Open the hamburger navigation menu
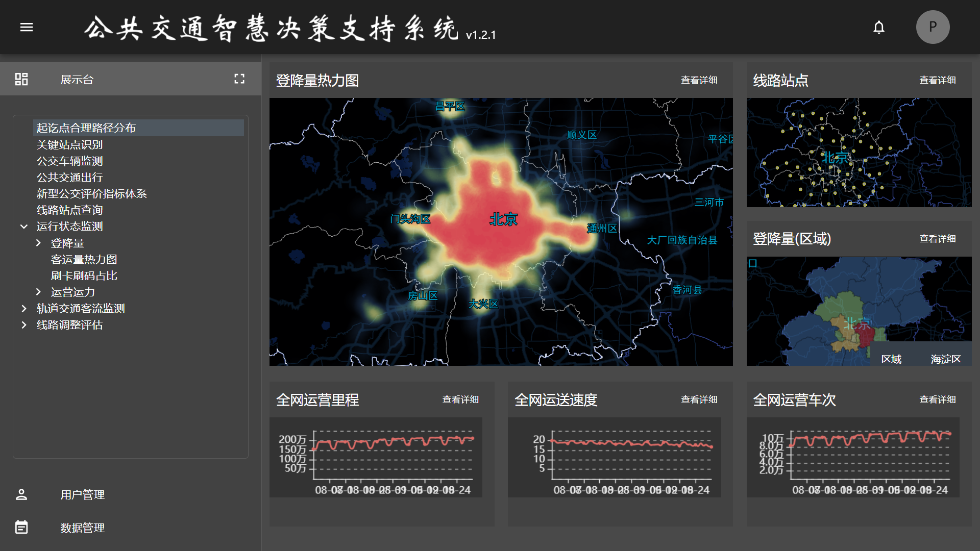The width and height of the screenshot is (980, 551). click(27, 27)
